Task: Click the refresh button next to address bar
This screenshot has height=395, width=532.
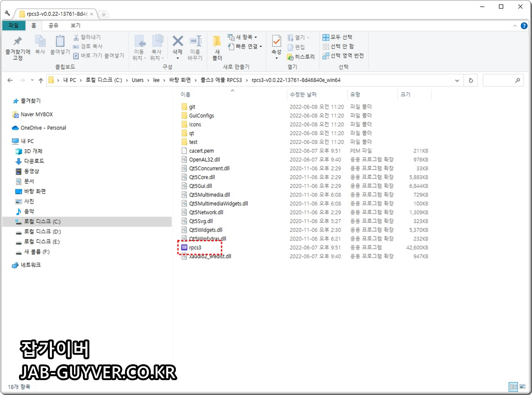Action: click(471, 80)
